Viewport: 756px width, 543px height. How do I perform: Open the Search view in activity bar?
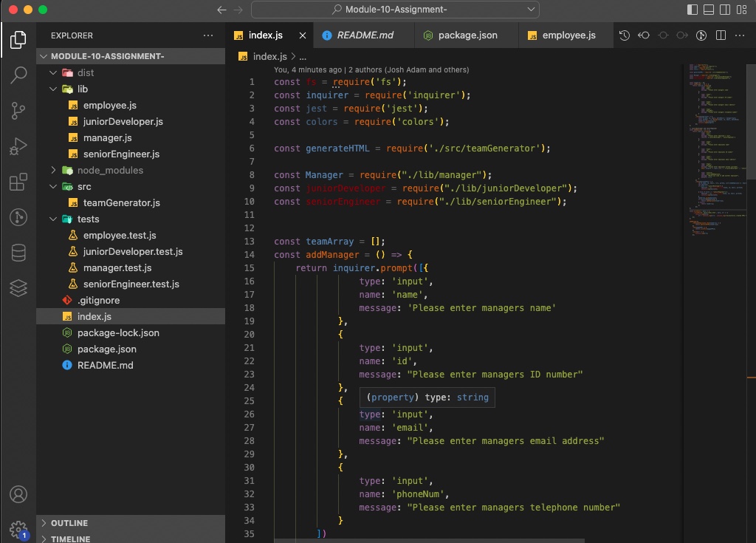[18, 75]
